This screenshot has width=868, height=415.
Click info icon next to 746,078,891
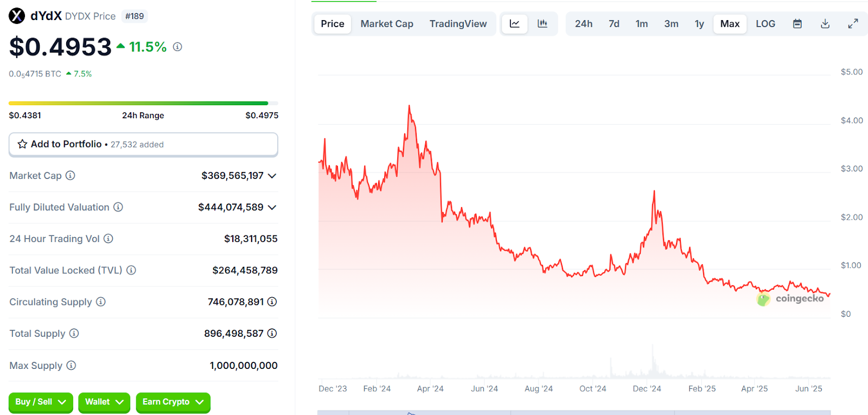pyautogui.click(x=272, y=302)
